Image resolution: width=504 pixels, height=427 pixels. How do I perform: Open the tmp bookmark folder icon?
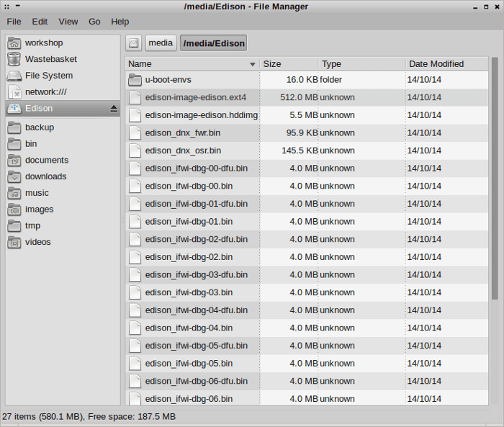coord(14,225)
